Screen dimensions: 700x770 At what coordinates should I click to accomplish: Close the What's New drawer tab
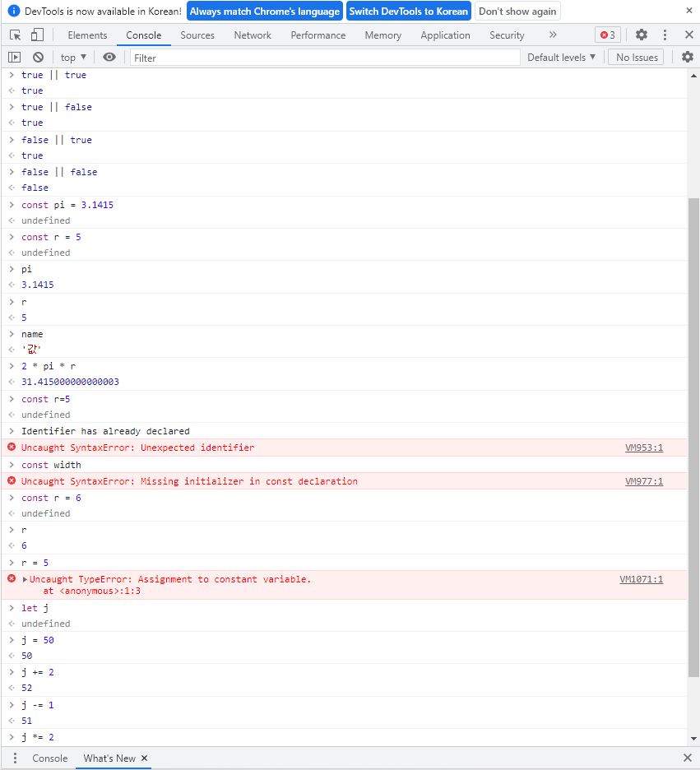(145, 758)
